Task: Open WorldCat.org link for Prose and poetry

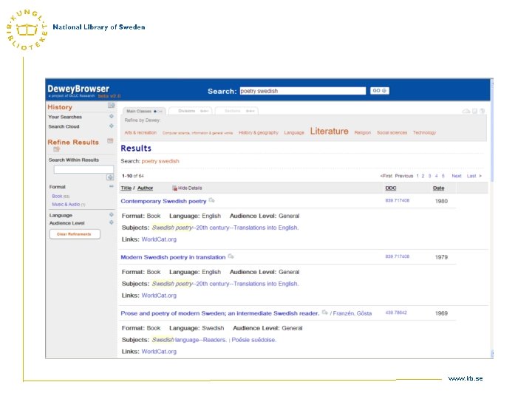Action: click(x=159, y=352)
